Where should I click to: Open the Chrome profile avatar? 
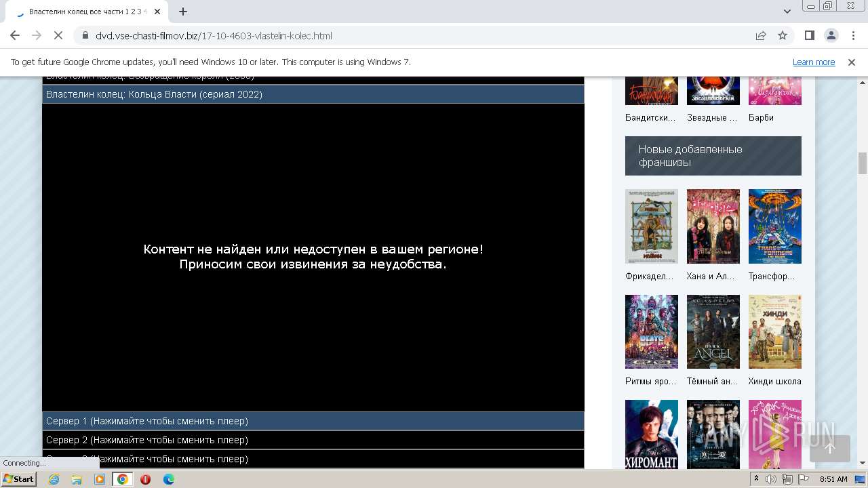pos(831,35)
